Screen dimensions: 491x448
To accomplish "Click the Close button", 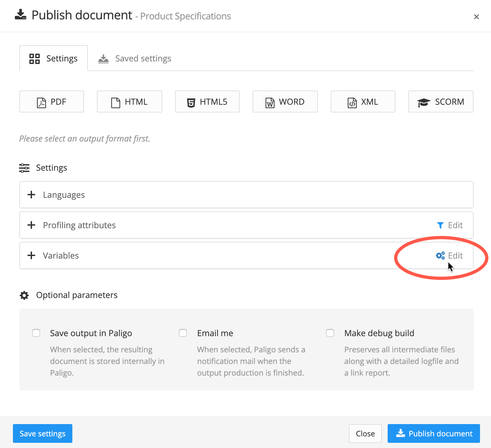I will (x=365, y=433).
